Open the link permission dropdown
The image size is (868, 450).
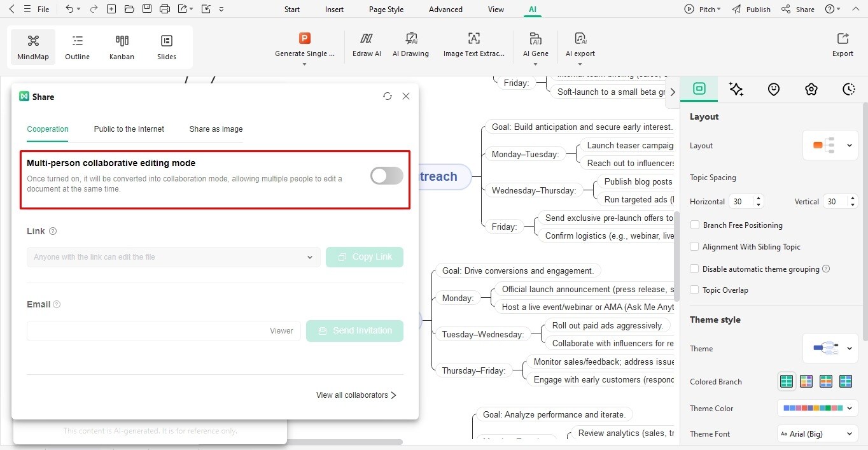(x=310, y=257)
